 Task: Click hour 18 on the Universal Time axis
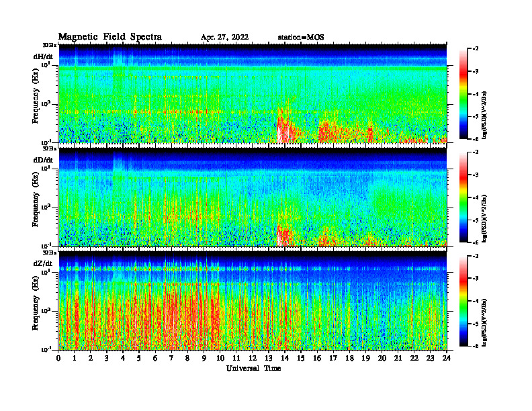coord(349,359)
